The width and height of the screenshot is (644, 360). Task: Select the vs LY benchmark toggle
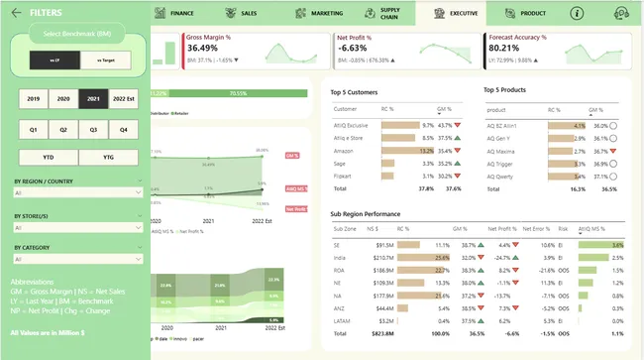click(54, 60)
